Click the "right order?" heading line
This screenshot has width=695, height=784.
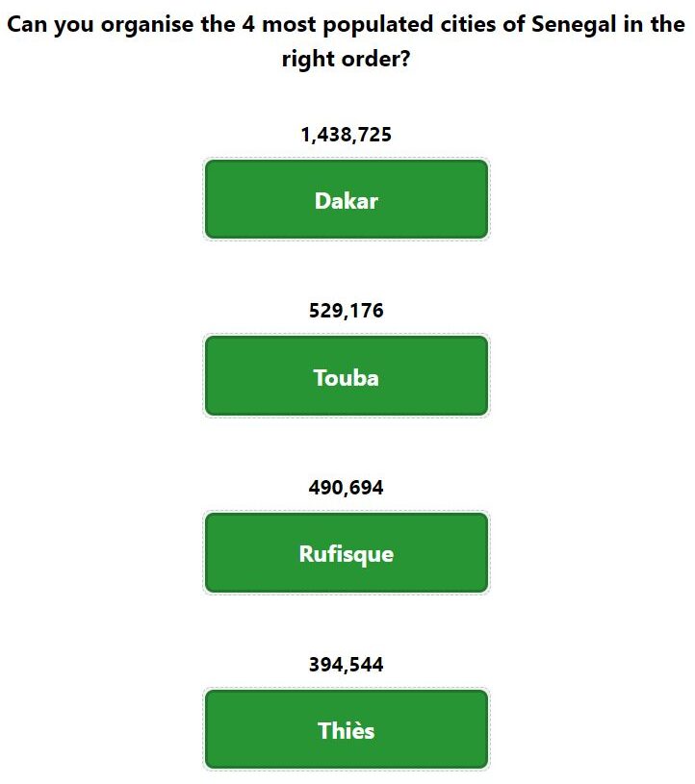pos(347,59)
